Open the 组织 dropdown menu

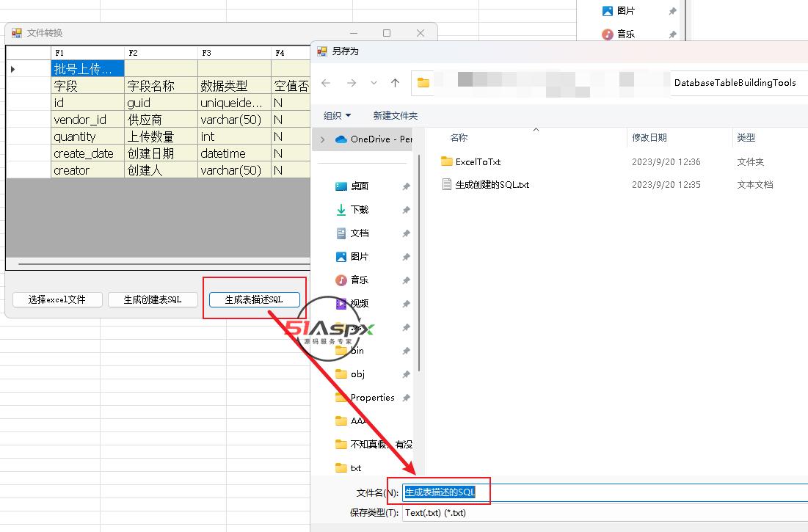point(337,115)
